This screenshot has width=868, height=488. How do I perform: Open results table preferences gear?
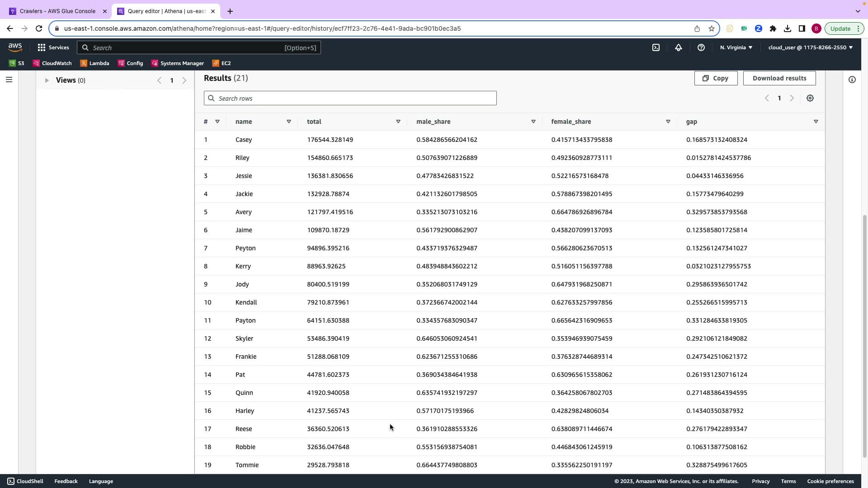pyautogui.click(x=810, y=98)
